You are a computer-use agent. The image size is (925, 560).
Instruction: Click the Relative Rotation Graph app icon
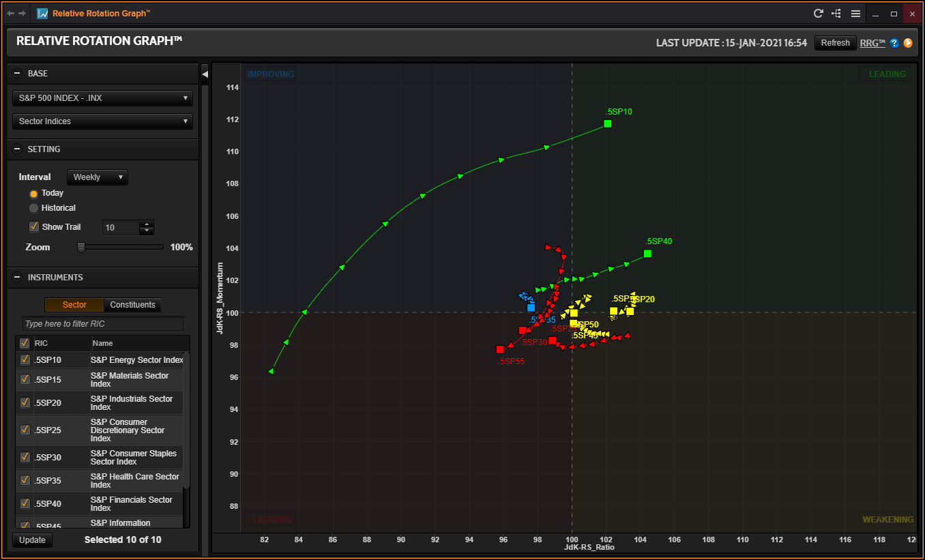click(x=42, y=14)
